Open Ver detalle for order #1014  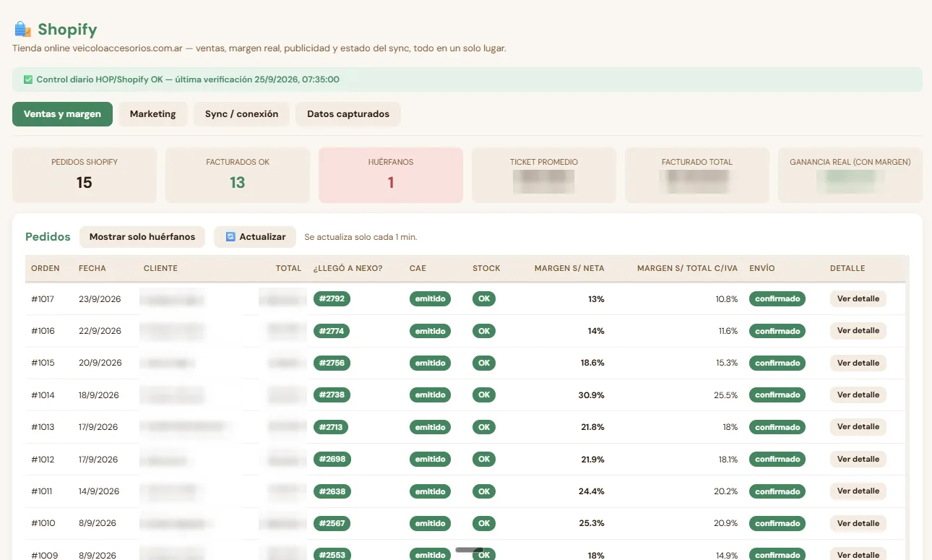click(858, 395)
